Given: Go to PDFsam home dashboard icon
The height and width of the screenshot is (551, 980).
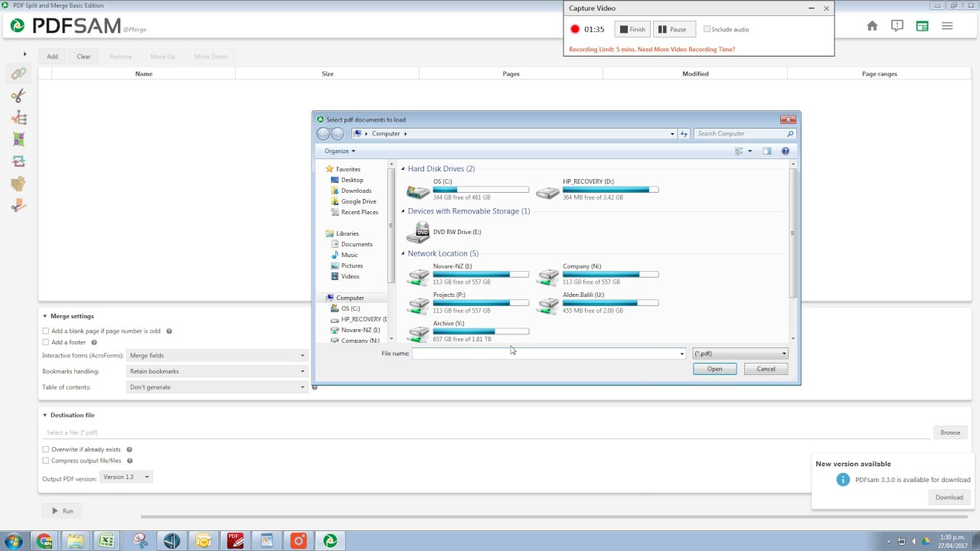Looking at the screenshot, I should point(872,26).
